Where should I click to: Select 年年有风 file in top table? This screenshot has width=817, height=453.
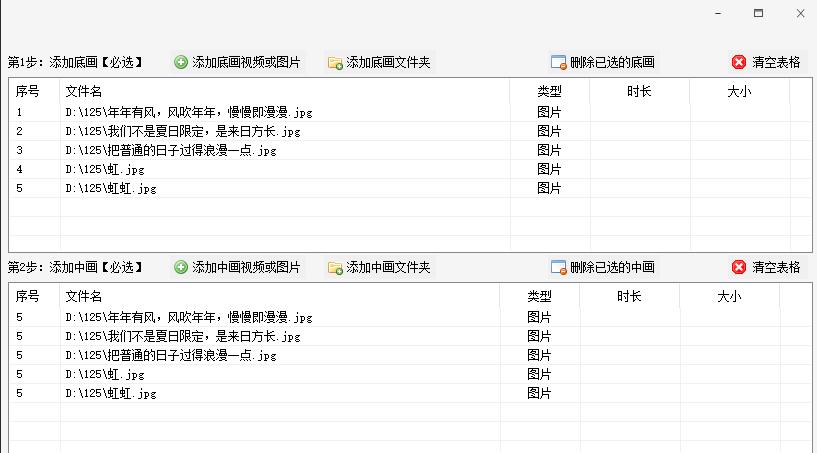tap(189, 112)
